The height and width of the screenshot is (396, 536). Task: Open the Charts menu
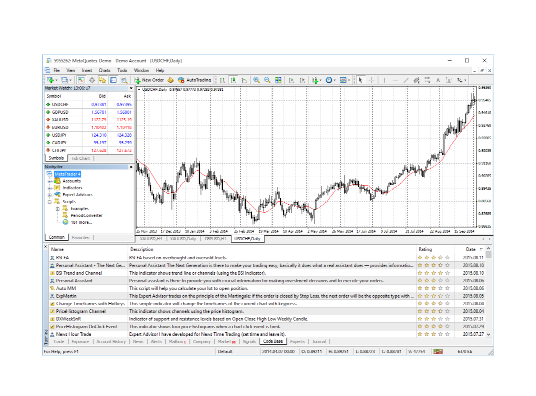pos(104,70)
